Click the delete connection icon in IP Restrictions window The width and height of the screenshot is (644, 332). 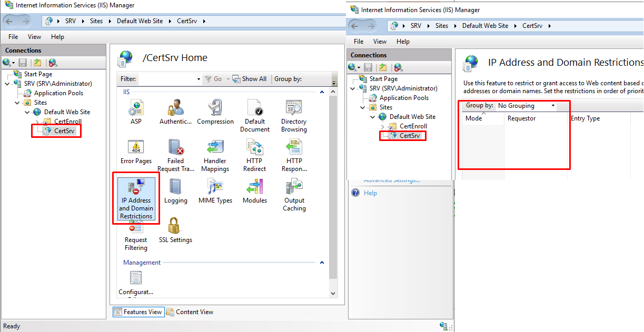tap(398, 67)
